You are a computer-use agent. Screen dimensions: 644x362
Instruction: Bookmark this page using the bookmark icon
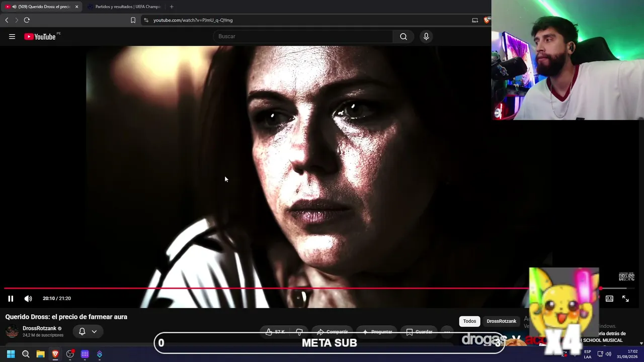[x=133, y=20]
